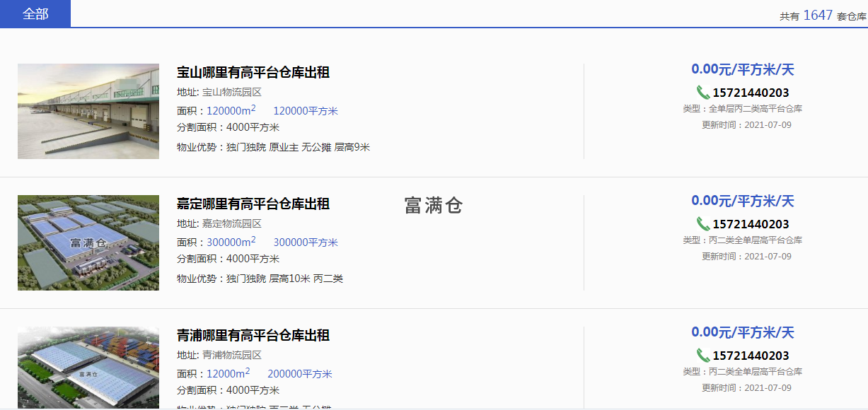Click the 1647 total warehouse count
The height and width of the screenshot is (410, 868).
[x=818, y=15]
